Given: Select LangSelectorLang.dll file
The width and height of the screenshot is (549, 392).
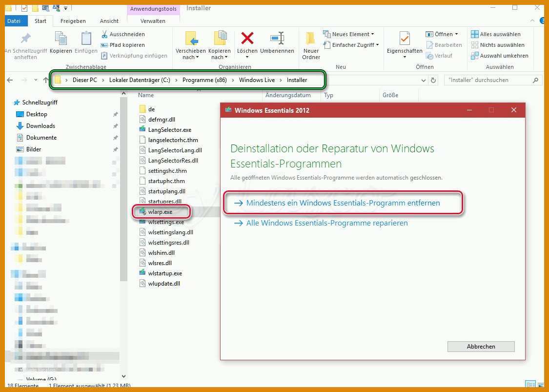Looking at the screenshot, I should tap(175, 150).
